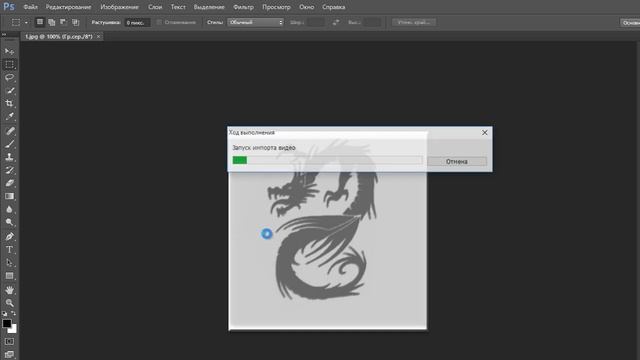640x360 pixels.
Task: Select the Brush tool
Action: click(x=9, y=144)
